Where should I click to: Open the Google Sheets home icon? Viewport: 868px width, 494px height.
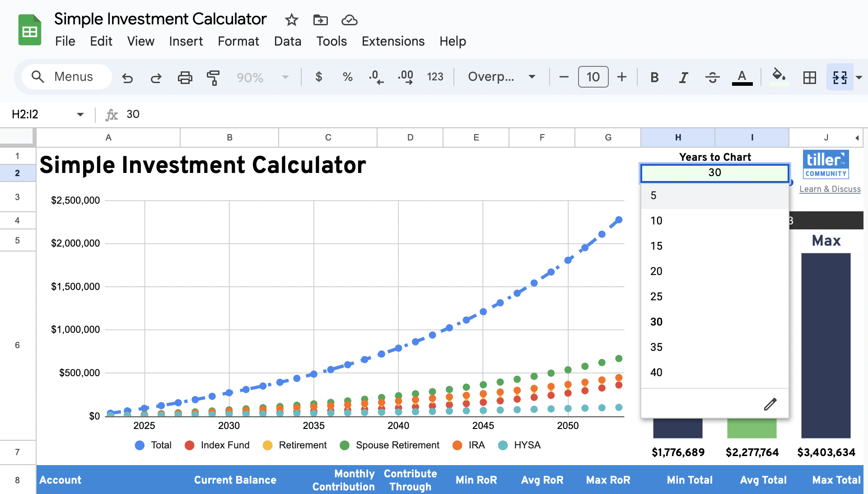[30, 30]
